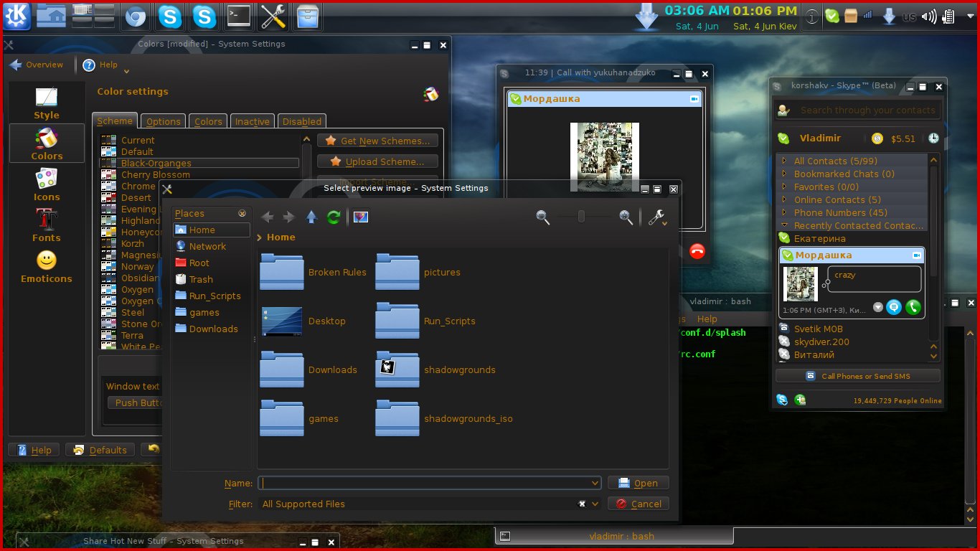Click the Name input field
This screenshot has width=980, height=551.
click(x=429, y=484)
